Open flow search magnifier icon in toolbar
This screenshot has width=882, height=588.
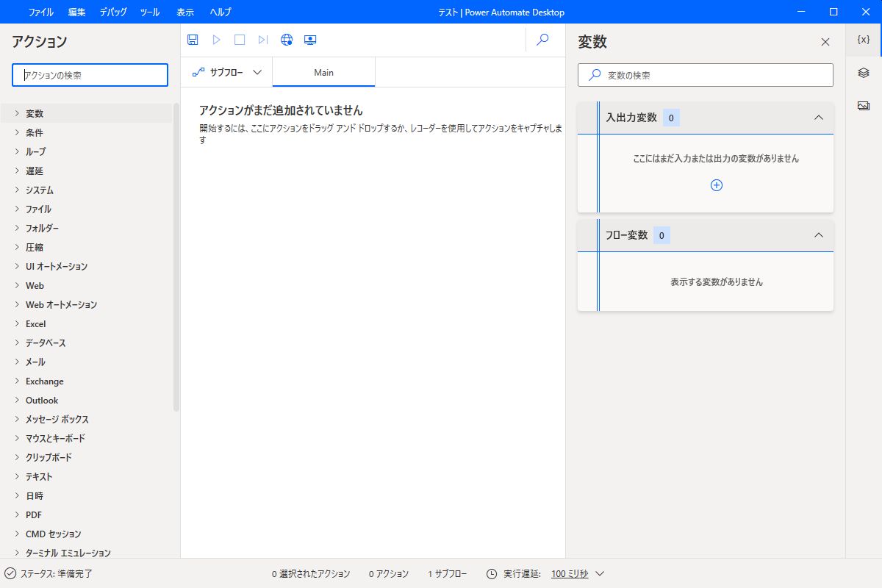[542, 40]
